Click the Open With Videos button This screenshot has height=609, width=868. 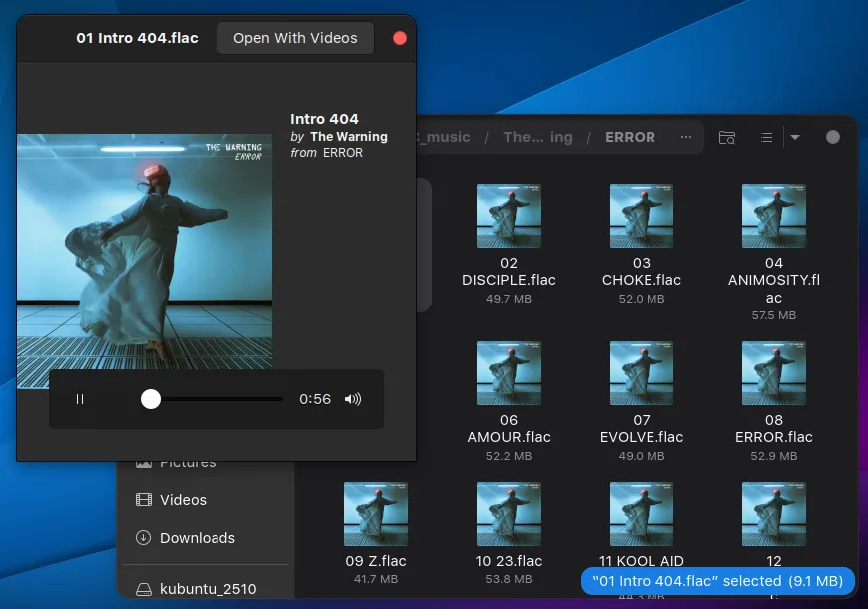(x=295, y=38)
